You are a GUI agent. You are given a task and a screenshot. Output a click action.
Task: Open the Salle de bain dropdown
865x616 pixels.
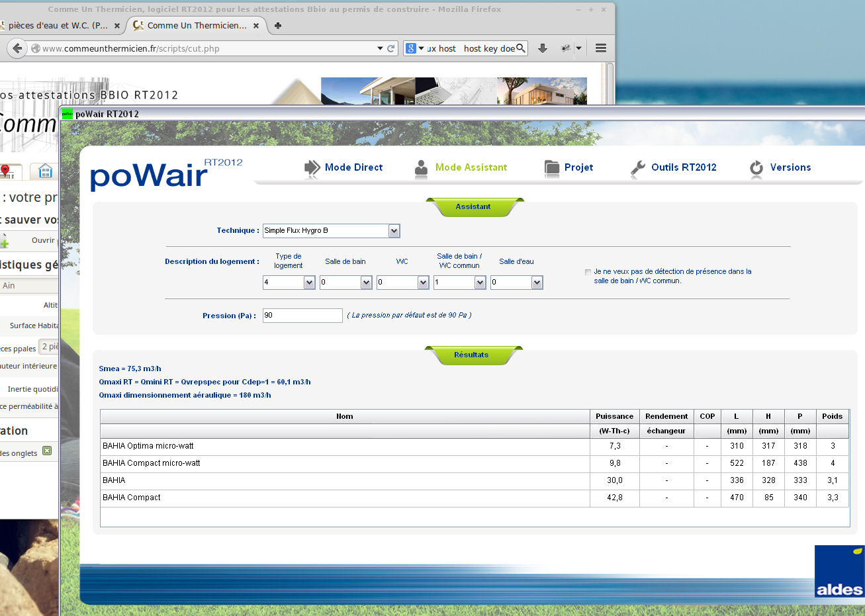click(366, 283)
